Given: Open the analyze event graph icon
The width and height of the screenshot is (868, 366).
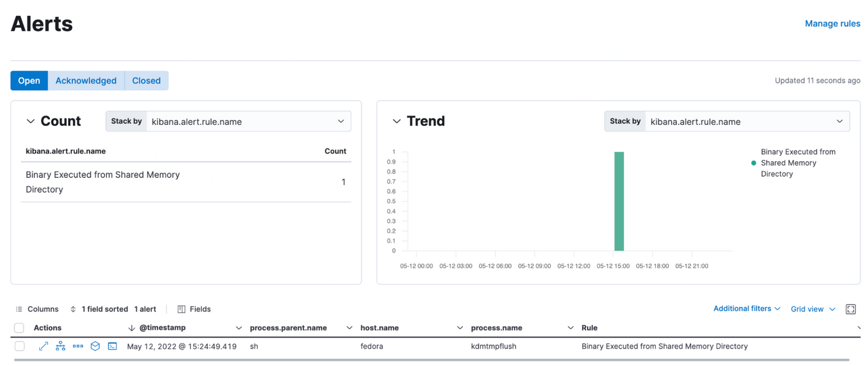Looking at the screenshot, I should click(60, 346).
